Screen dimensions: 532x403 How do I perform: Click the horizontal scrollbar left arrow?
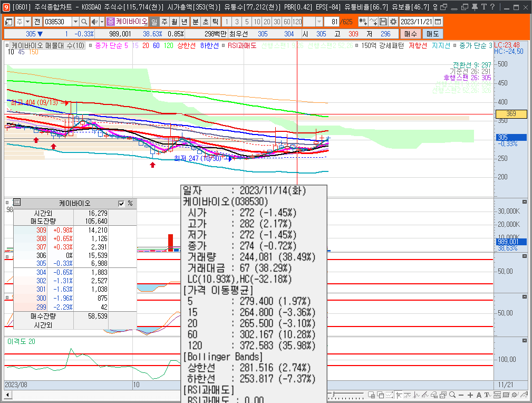tap(7, 395)
